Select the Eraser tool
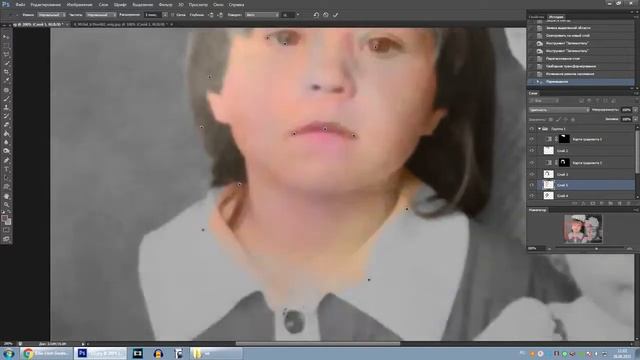The height and width of the screenshot is (360, 640). click(6, 125)
